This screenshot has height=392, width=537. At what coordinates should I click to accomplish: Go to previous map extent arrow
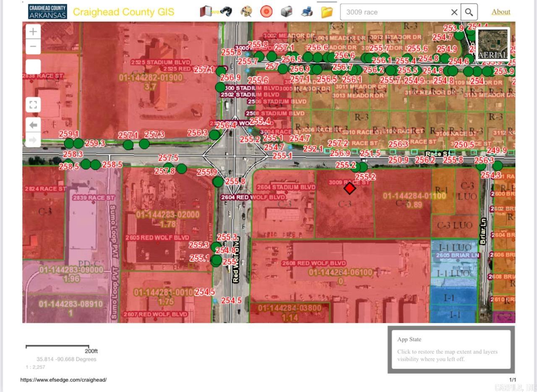click(33, 125)
